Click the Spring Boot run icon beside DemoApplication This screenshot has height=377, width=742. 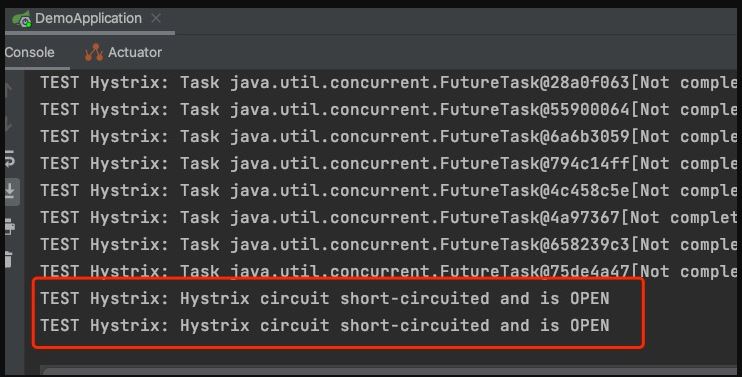[x=22, y=19]
